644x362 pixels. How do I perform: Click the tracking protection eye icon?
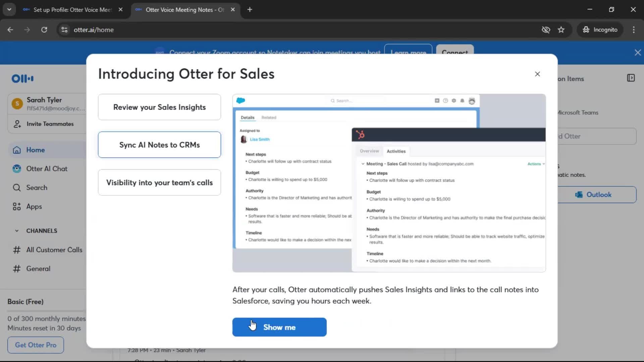tap(546, 30)
